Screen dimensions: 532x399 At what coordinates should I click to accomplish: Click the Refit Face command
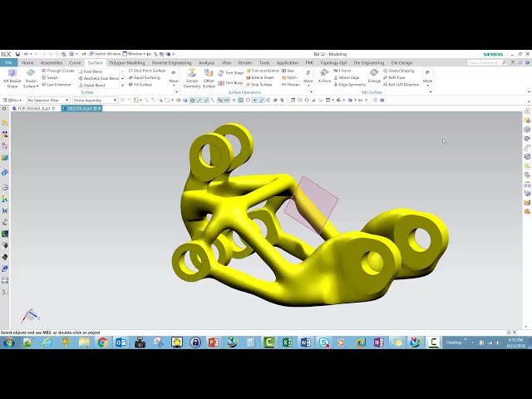394,77
